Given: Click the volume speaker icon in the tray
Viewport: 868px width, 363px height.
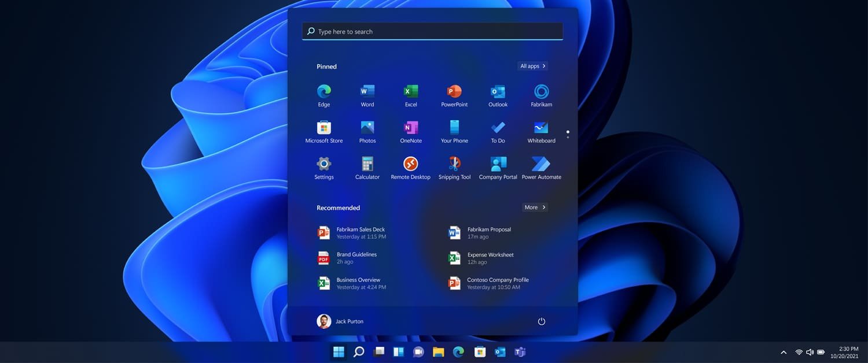Looking at the screenshot, I should click(x=810, y=352).
